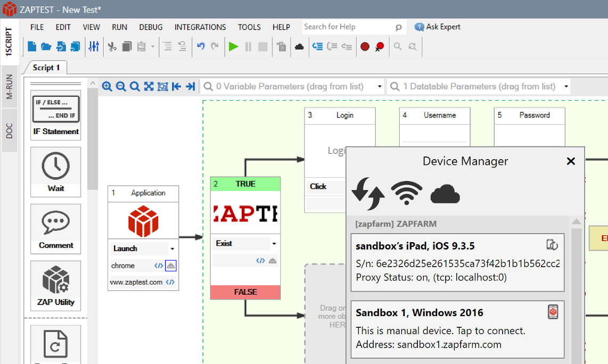
Task: Click the expand arrows canvas icon
Action: tap(149, 86)
